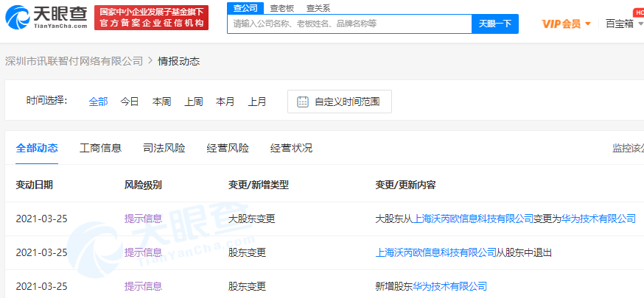Click the breadcrumb chevron before 情报动态
Image resolution: width=644 pixels, height=298 pixels.
coord(150,61)
